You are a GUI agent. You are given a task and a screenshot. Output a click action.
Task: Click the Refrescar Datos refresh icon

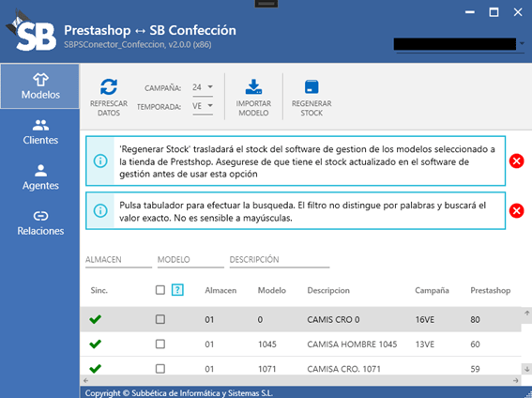(x=109, y=87)
